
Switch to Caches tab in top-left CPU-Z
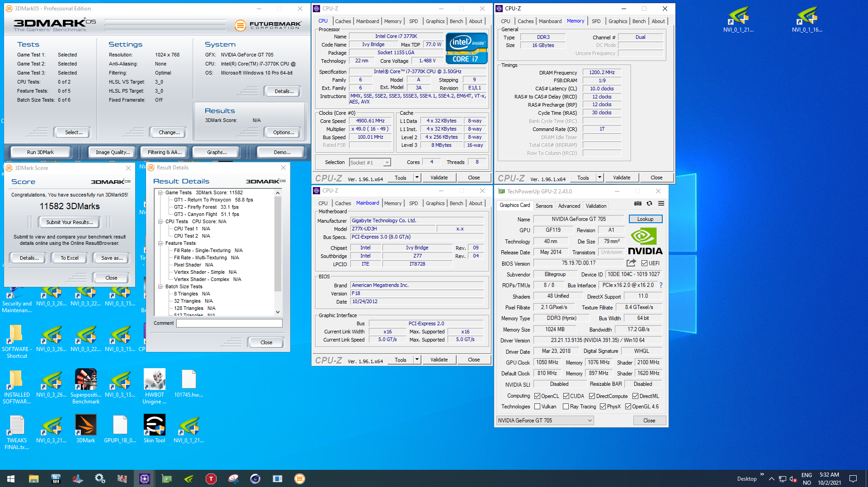[x=343, y=21]
